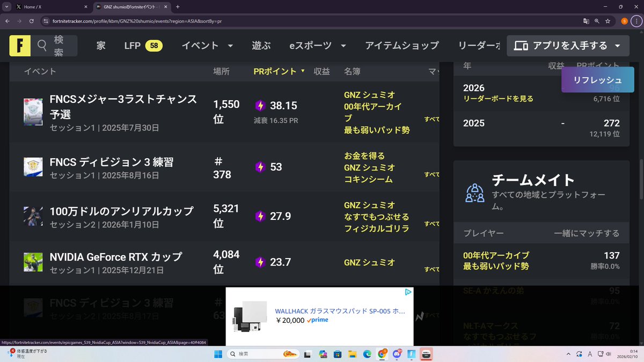The width and height of the screenshot is (644, 362).
Task: Open File Explorer from the taskbar
Action: (x=352, y=354)
